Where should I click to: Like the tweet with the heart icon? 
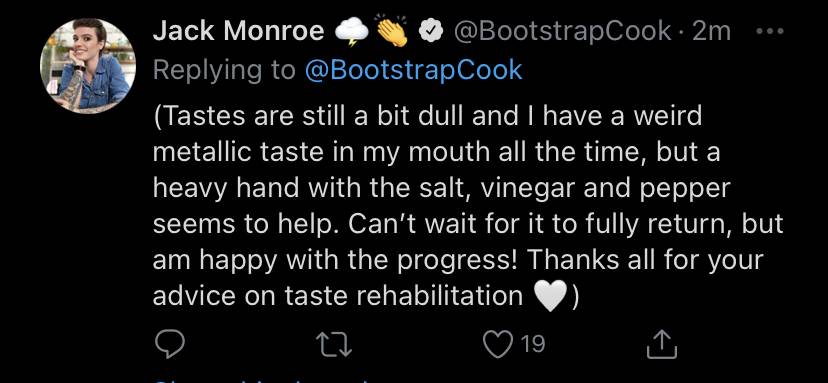point(497,344)
